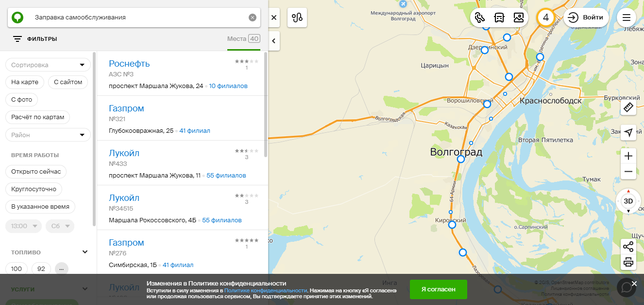Screen dimensions: 644x305
Task: Open the Политике конфиденциальности link in banner
Action: 265,290
